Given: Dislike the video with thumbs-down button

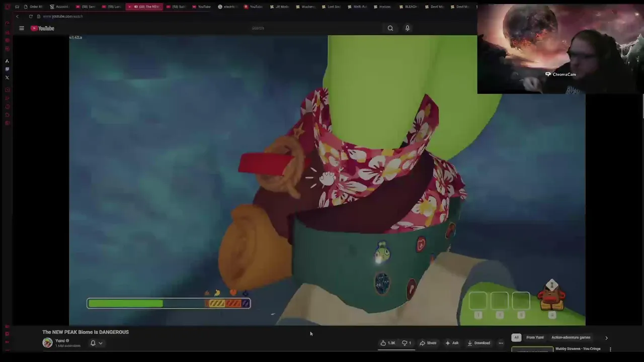Looking at the screenshot, I should point(407,343).
